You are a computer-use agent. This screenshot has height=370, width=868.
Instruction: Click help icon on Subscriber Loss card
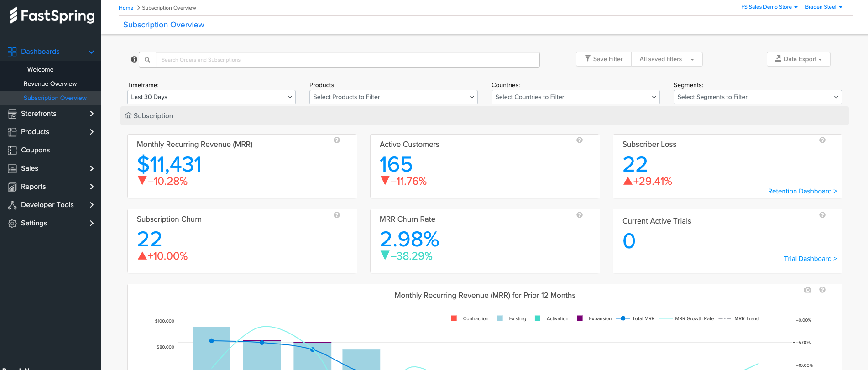coord(822,140)
